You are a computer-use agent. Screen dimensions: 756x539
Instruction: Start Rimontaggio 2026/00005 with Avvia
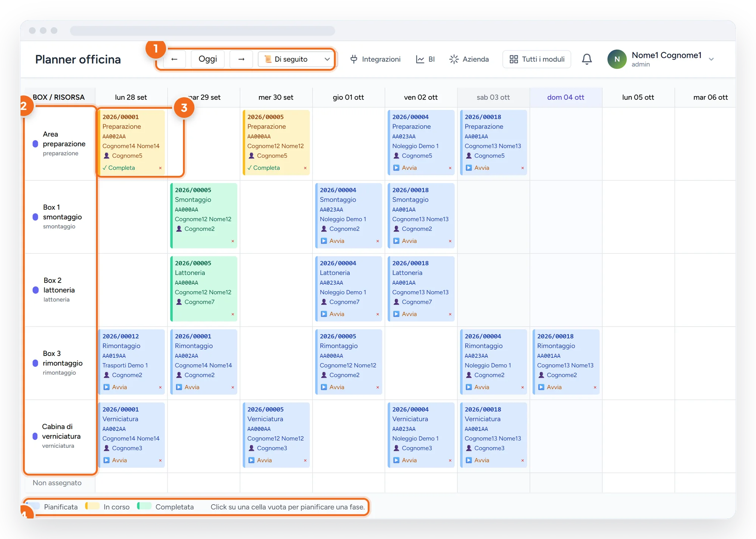click(x=332, y=387)
